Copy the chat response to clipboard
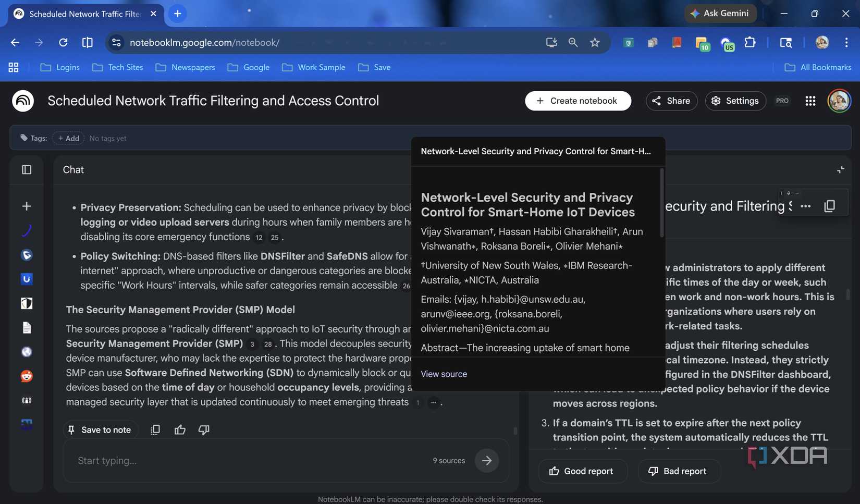The width and height of the screenshot is (860, 504). (155, 429)
